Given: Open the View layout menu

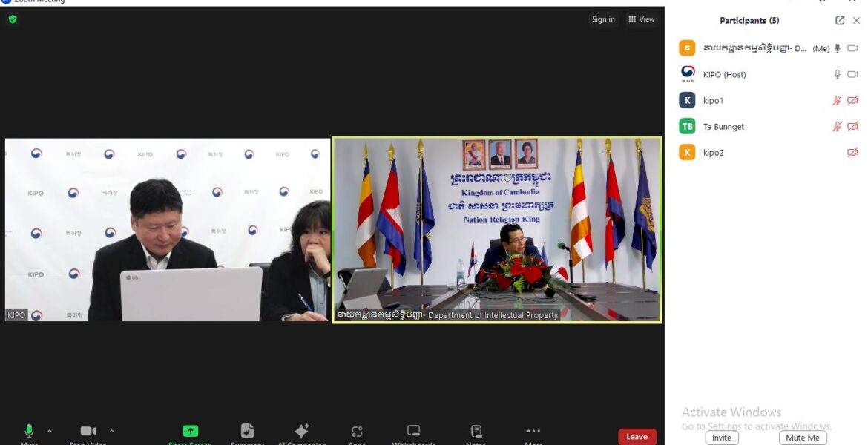Looking at the screenshot, I should point(642,19).
